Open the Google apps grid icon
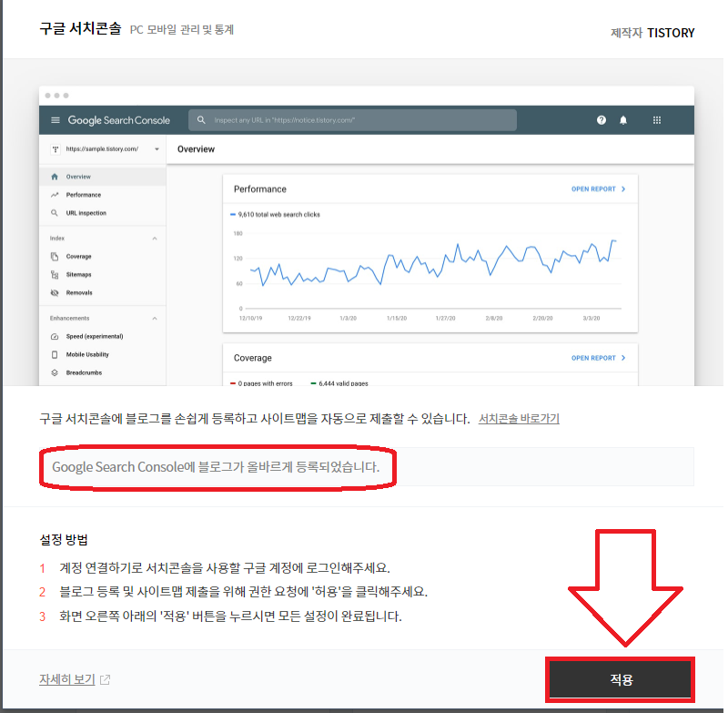Screen dimensions: 728x713 pyautogui.click(x=656, y=120)
